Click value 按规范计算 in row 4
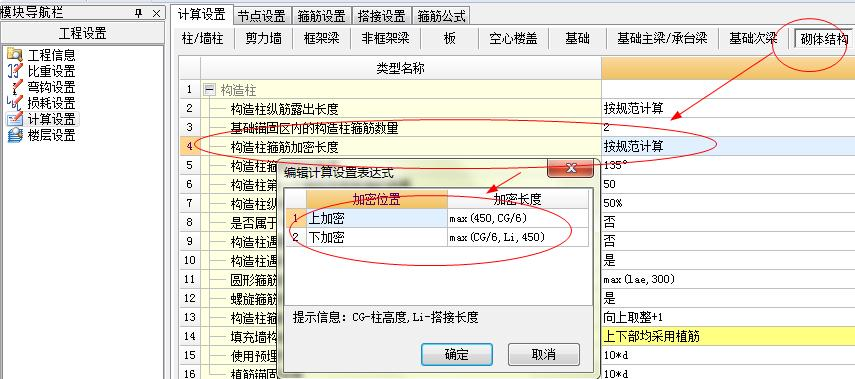The height and width of the screenshot is (379, 855). point(728,147)
